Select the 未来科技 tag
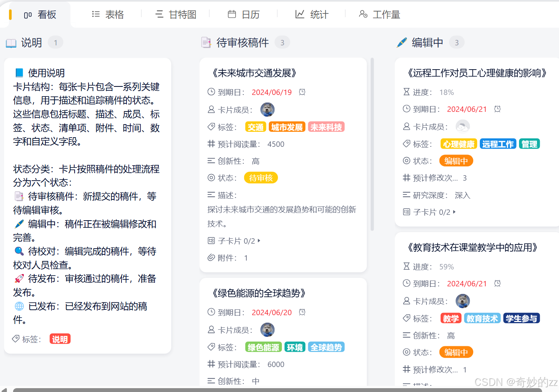Screen dimensions: 559x392 tap(326, 127)
